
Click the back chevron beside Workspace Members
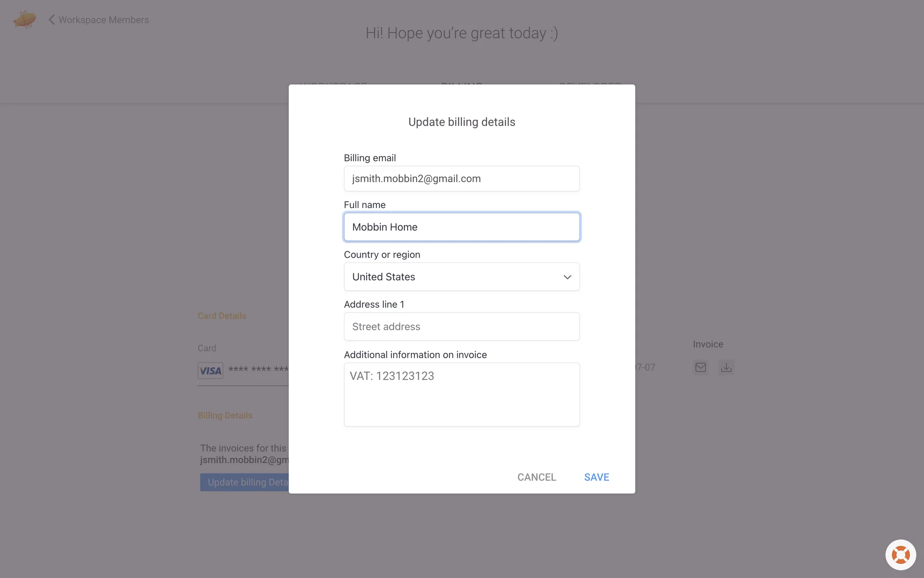(51, 20)
